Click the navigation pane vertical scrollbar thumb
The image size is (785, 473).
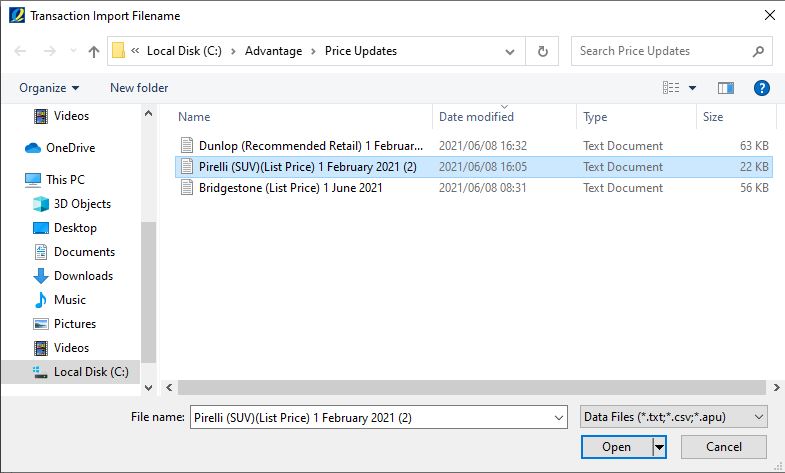pyautogui.click(x=148, y=292)
